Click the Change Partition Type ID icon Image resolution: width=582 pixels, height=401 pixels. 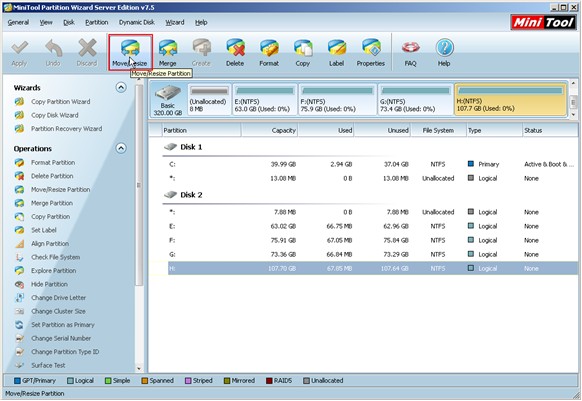pos(19,352)
